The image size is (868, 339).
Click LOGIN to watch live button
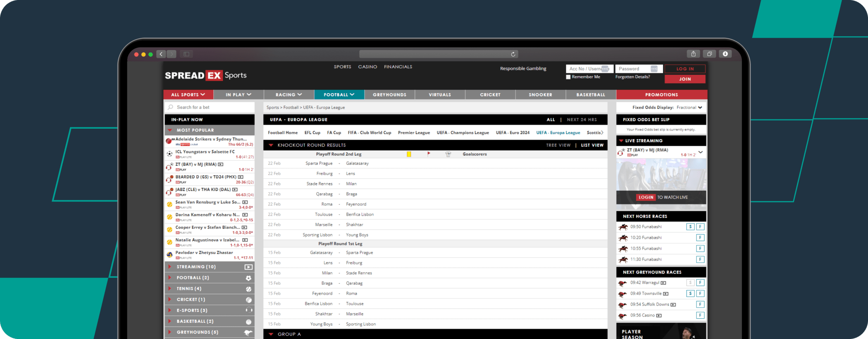[646, 197]
